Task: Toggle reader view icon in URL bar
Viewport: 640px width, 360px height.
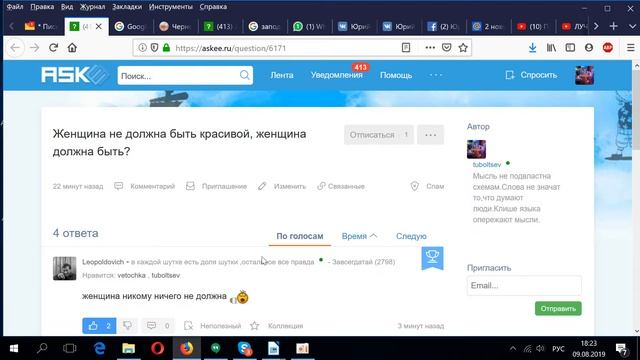Action: (x=406, y=48)
